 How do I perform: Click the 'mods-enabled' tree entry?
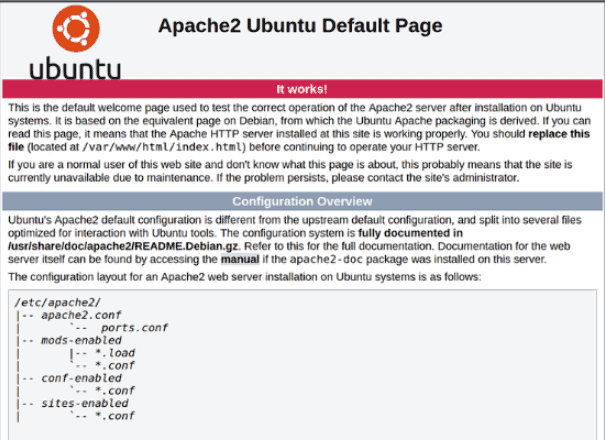click(x=81, y=340)
